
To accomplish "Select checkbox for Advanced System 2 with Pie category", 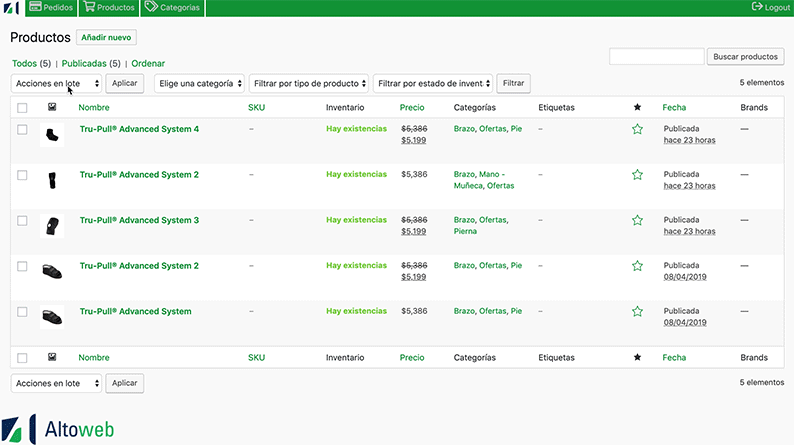I will click(x=22, y=266).
